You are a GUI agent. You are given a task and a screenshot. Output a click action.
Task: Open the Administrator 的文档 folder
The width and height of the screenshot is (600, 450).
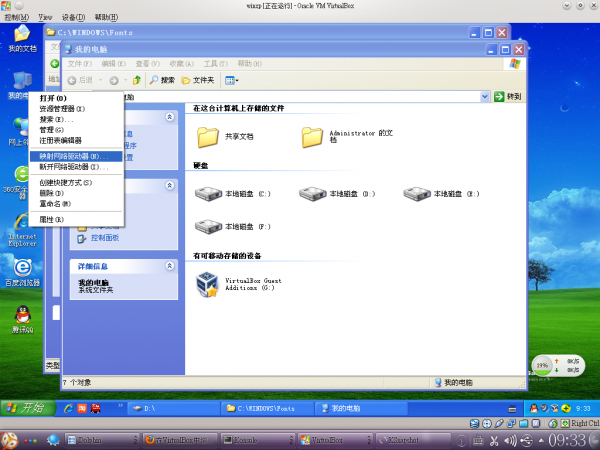[347, 137]
